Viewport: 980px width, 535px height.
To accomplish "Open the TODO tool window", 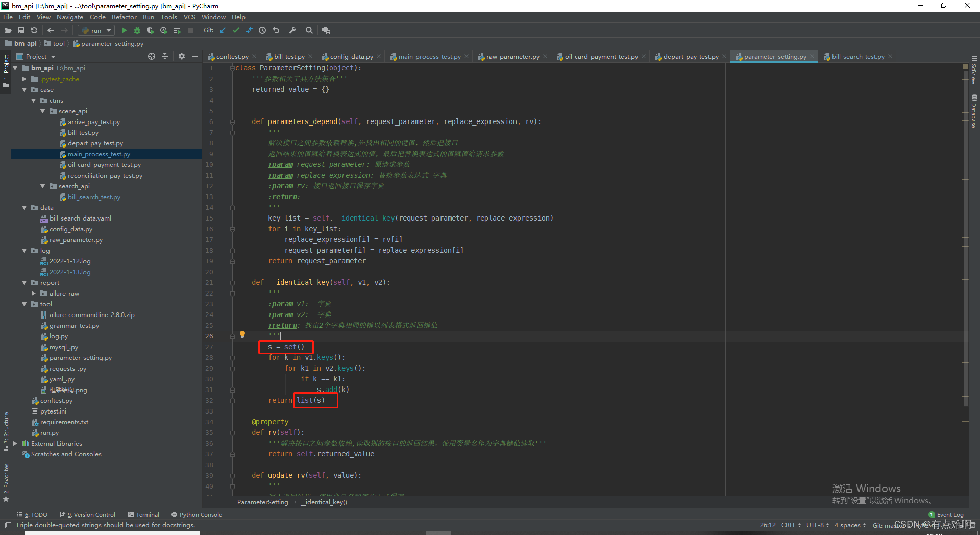I will pos(32,515).
